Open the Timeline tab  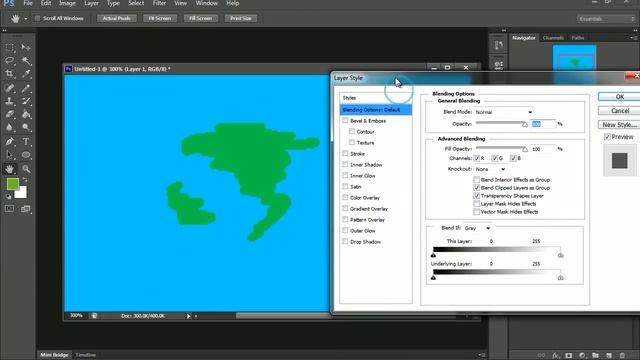[86, 355]
